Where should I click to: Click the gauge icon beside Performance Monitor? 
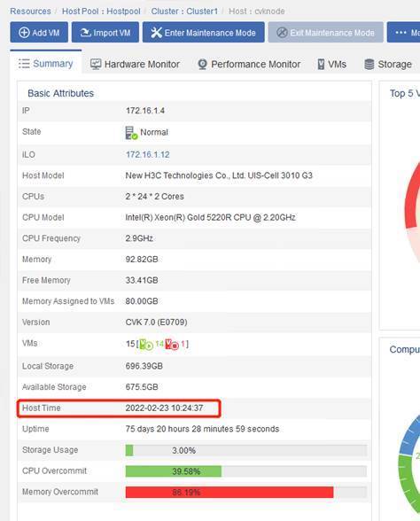(x=202, y=64)
